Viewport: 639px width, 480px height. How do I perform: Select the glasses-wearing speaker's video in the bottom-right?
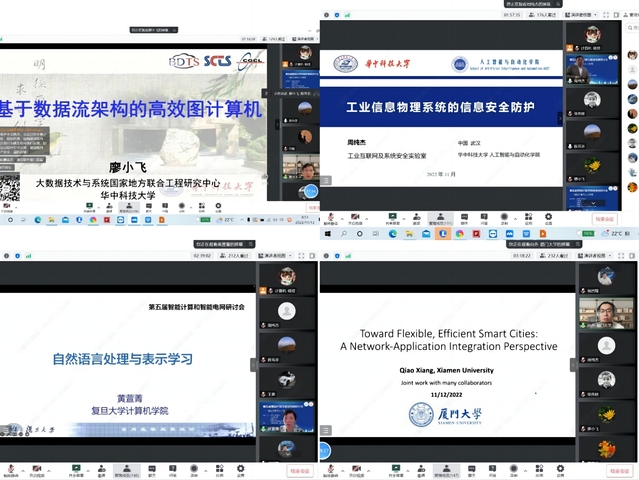(x=606, y=314)
